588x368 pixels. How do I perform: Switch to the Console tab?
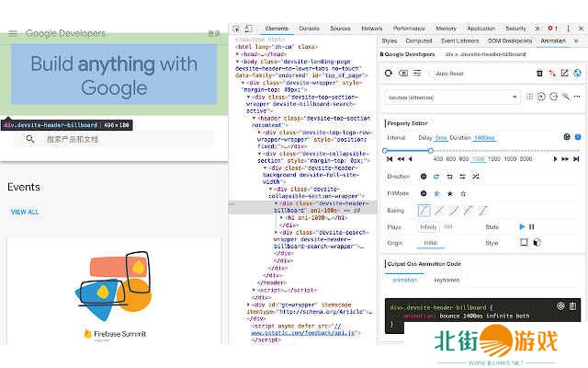pyautogui.click(x=309, y=29)
